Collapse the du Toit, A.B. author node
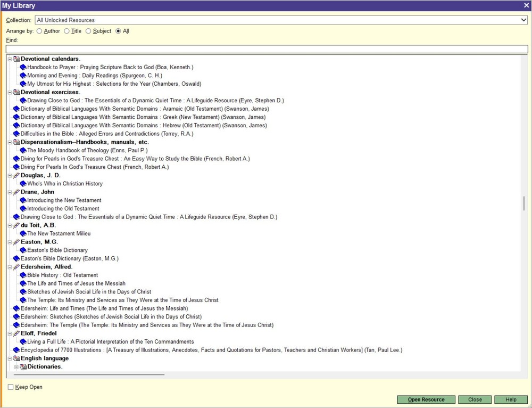Image resolution: width=532 pixels, height=408 pixels. pyautogui.click(x=10, y=226)
